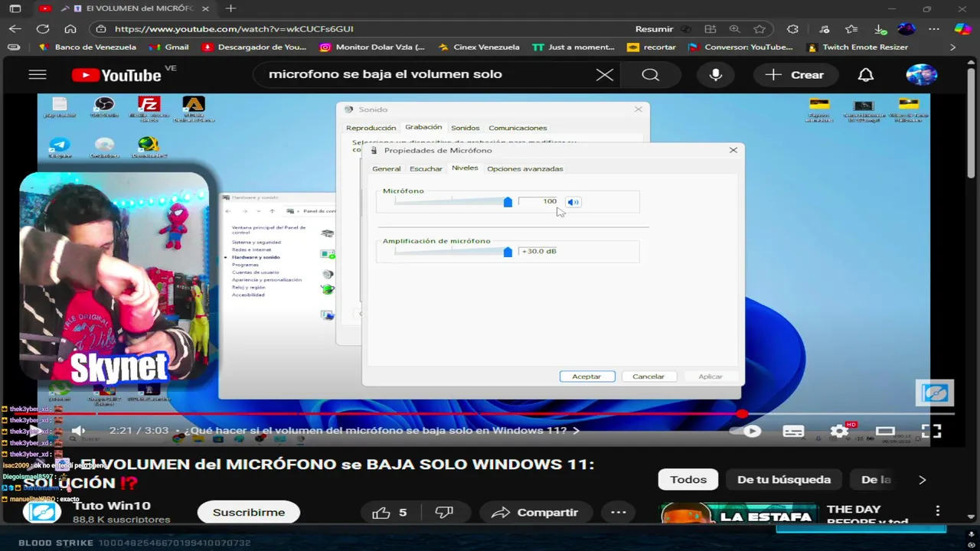The image size is (980, 551).
Task: Open the recortar bookmark
Action: point(652,47)
